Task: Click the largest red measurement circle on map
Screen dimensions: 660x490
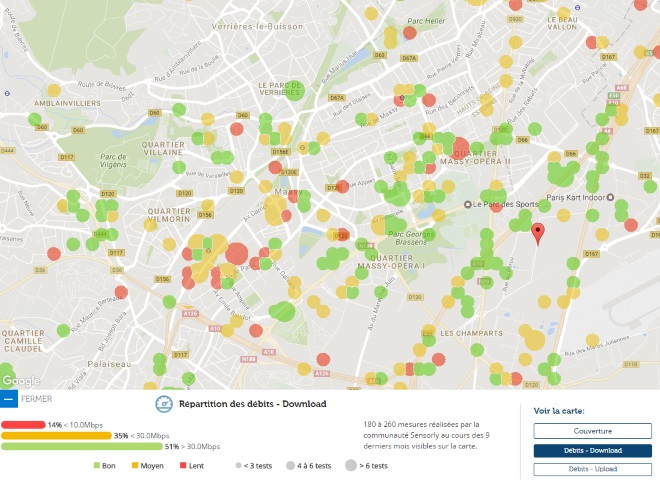Action: tap(236, 254)
